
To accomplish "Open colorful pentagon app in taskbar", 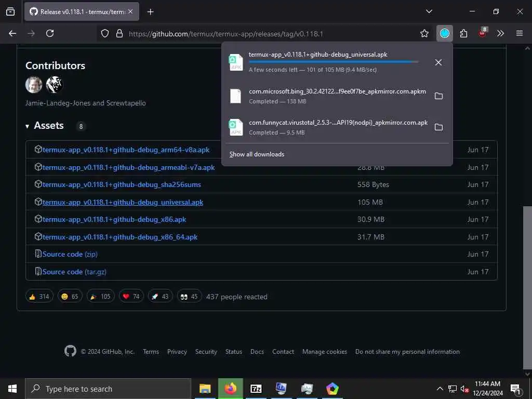I will point(332,389).
